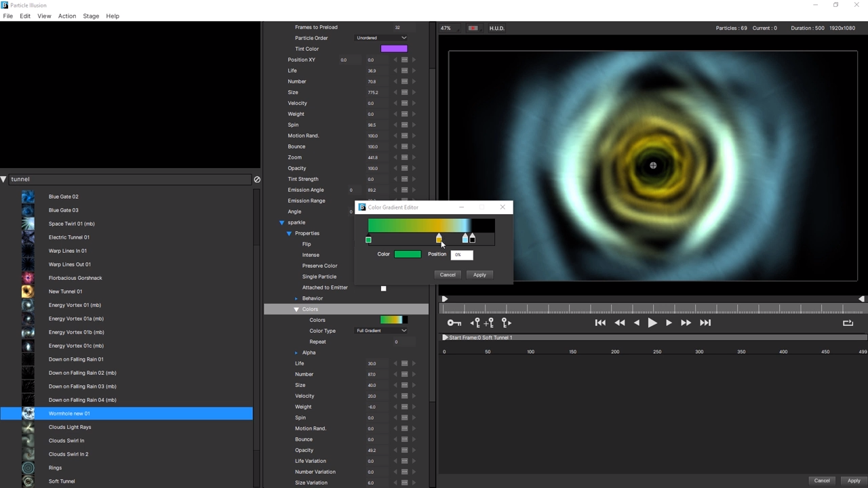Expand the Alpha section
Screen dimensions: 868x488
pyautogui.click(x=296, y=352)
